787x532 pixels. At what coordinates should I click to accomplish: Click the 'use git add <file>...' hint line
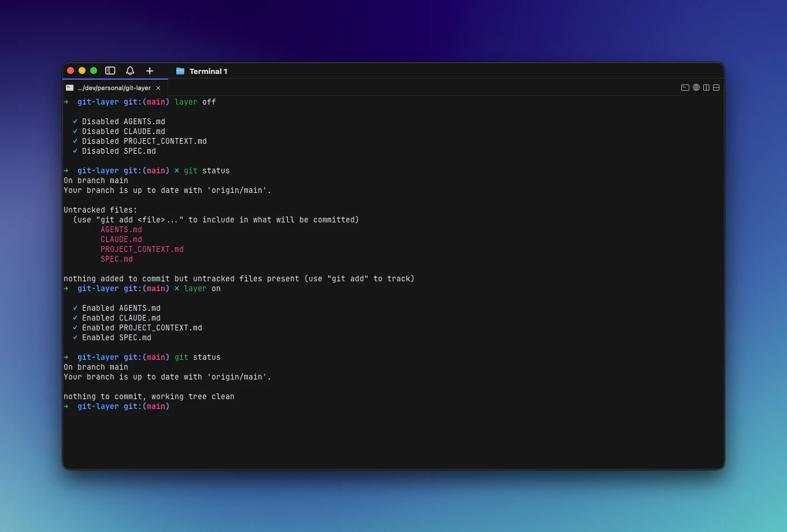216,220
